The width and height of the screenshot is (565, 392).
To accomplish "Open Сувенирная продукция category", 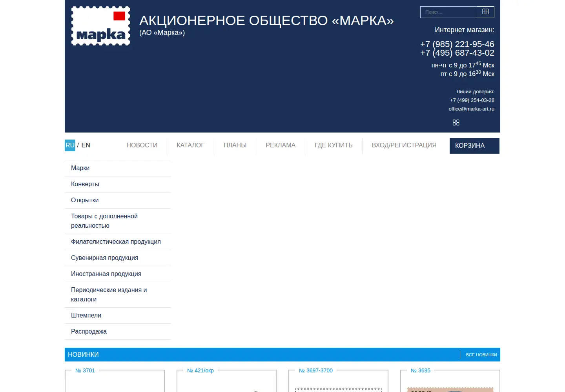I will 118,258.
